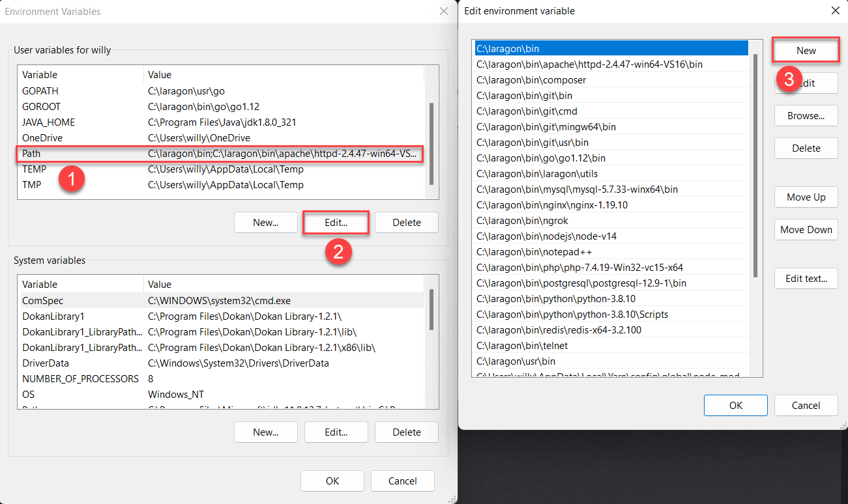Image resolution: width=848 pixels, height=504 pixels.
Task: Select the C:\laragon\bin\ngrok entry
Action: coord(611,221)
